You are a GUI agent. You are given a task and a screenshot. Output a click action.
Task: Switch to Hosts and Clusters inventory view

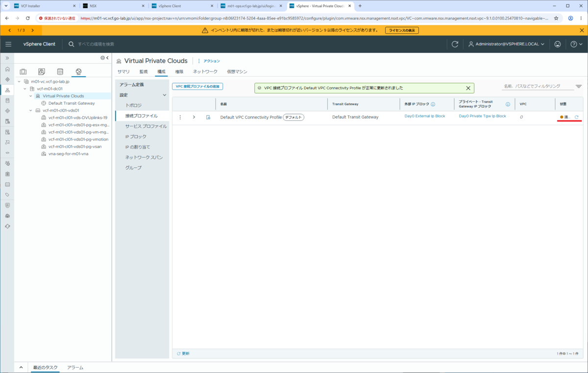click(x=23, y=72)
